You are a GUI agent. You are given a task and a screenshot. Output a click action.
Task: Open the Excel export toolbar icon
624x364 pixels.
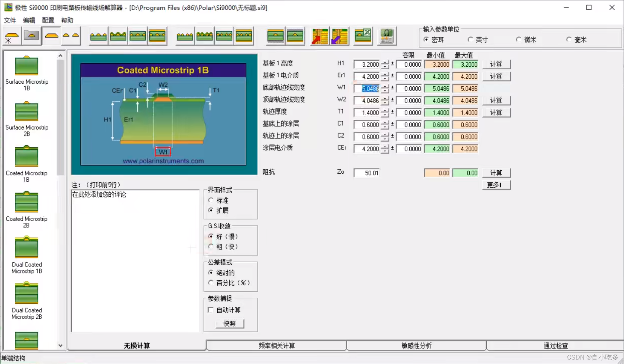coord(363,36)
